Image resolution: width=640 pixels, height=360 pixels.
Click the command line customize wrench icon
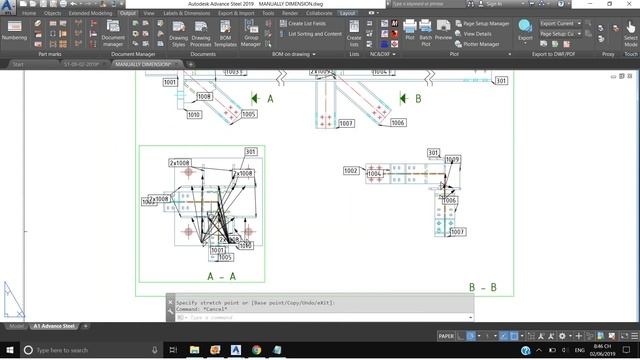coord(171,311)
